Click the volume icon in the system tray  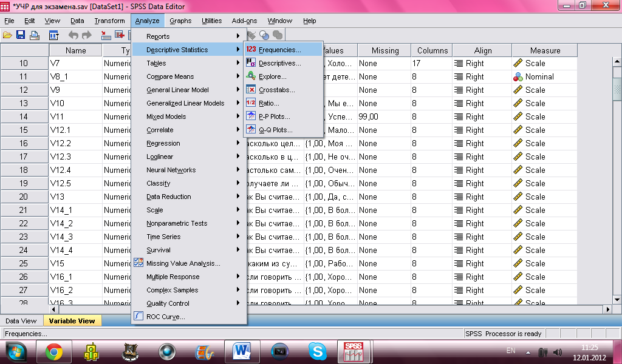coord(558,352)
